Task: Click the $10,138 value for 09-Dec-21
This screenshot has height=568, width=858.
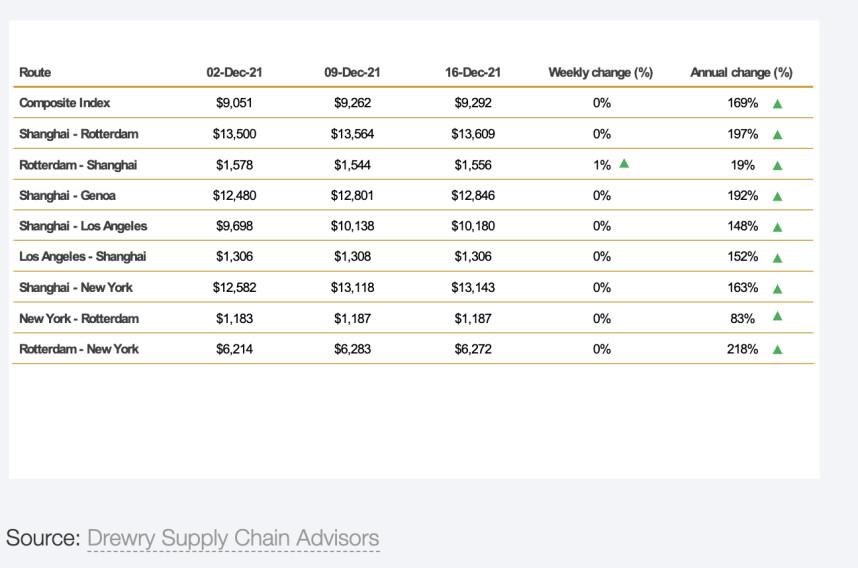Action: (353, 226)
